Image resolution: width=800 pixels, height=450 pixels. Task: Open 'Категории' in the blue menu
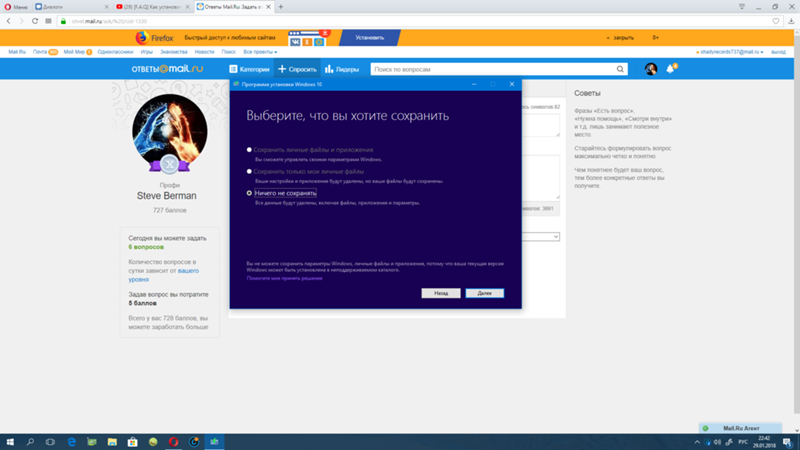[249, 69]
